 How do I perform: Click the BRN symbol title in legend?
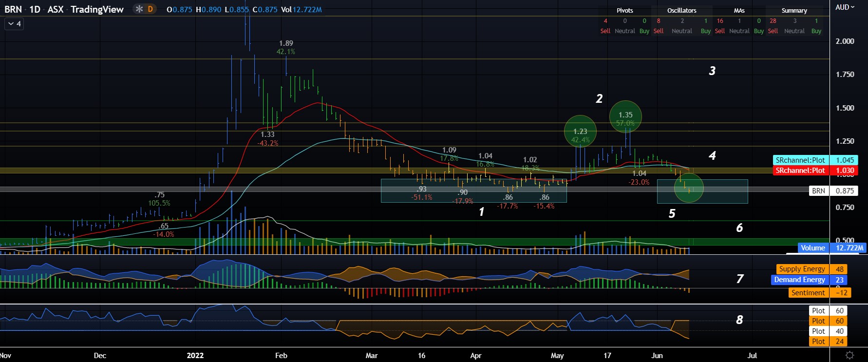tap(13, 9)
